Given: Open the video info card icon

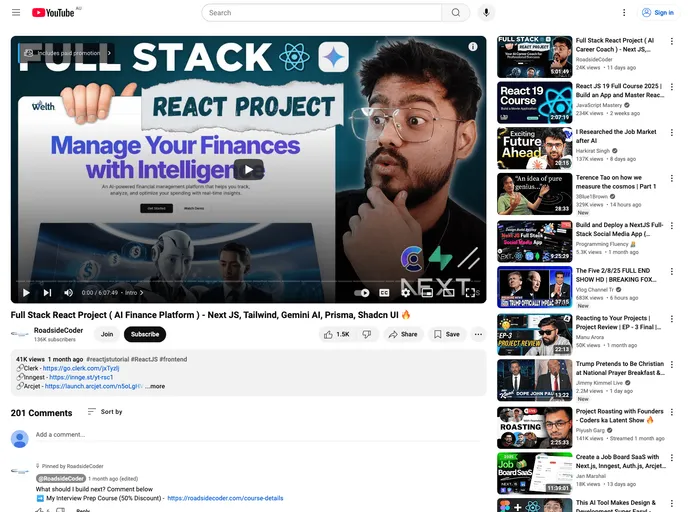Looking at the screenshot, I should (x=473, y=47).
